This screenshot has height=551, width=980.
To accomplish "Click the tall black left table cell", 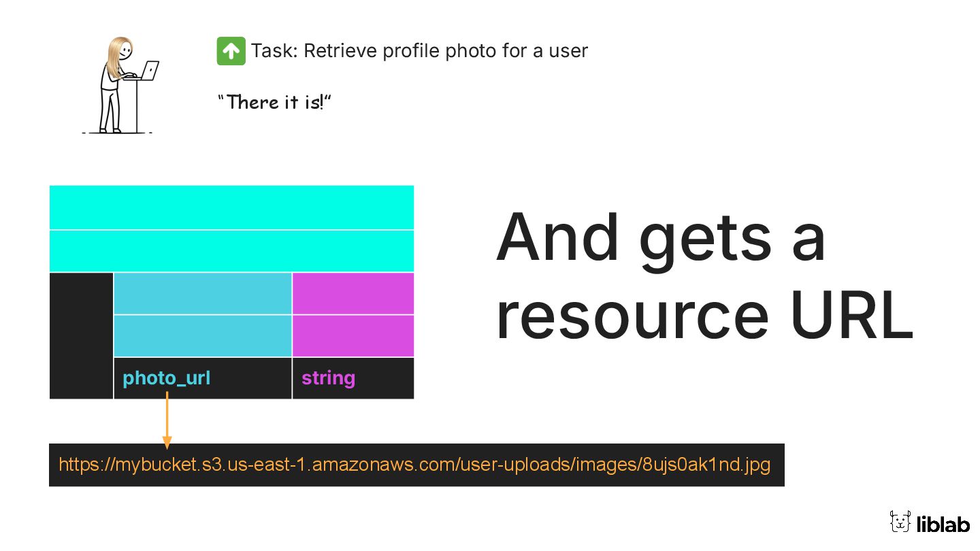I will point(82,335).
